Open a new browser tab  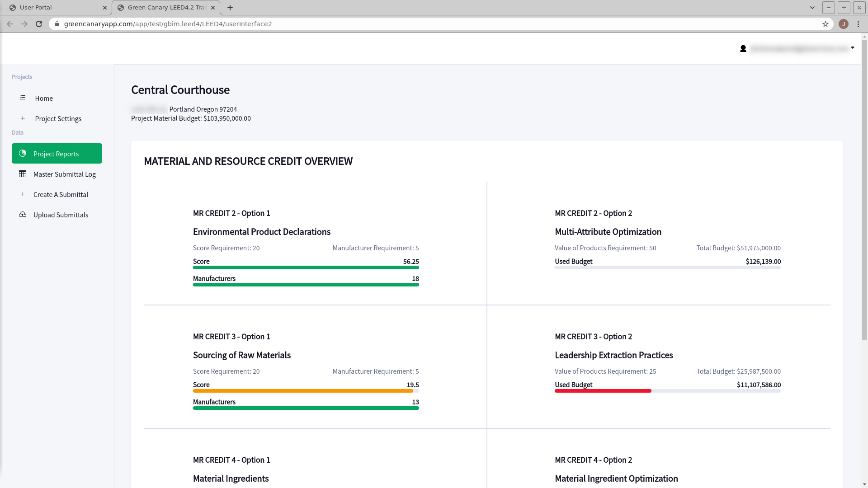tap(230, 8)
